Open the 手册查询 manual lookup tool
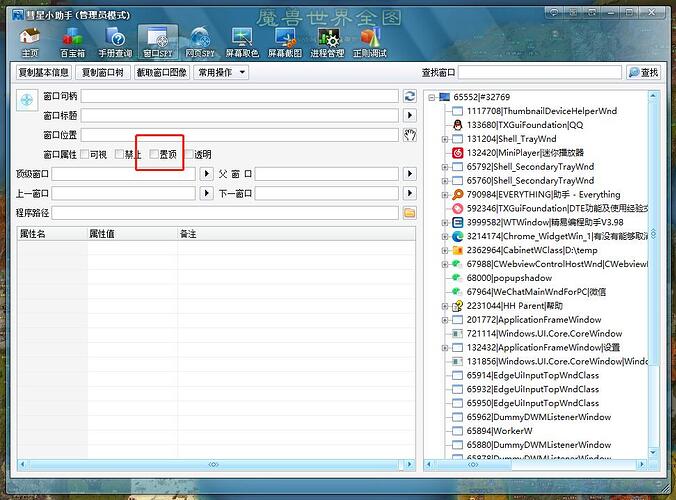 click(x=114, y=41)
